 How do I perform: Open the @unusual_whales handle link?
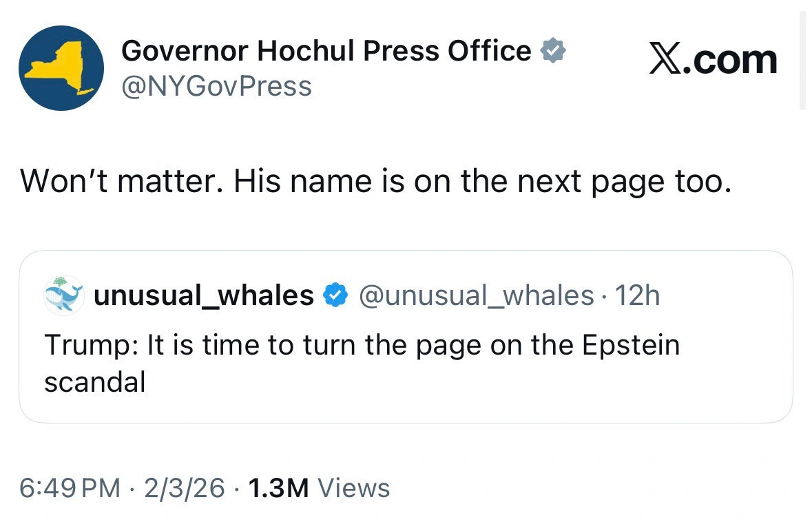coord(477,295)
